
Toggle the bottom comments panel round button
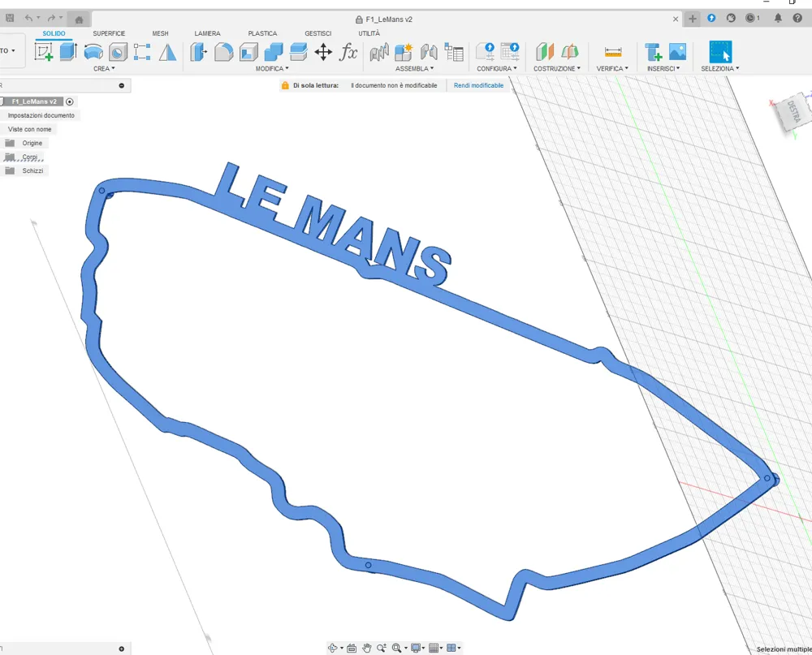tap(122, 649)
